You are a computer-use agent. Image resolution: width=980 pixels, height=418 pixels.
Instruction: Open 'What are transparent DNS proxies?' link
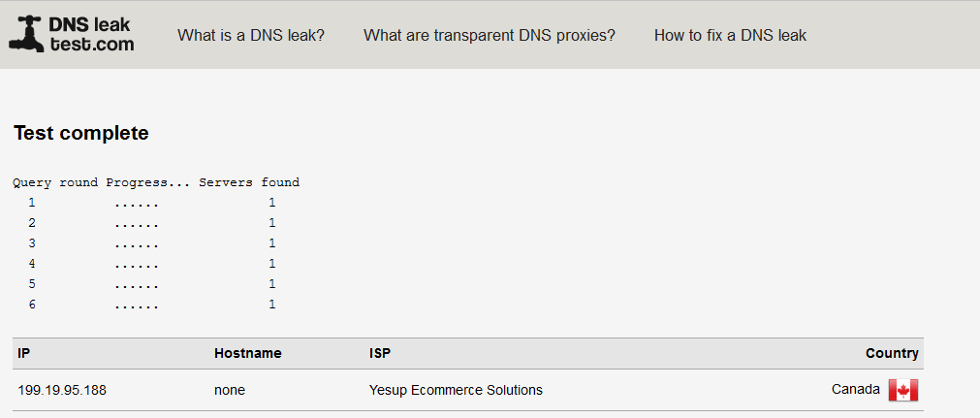[490, 35]
